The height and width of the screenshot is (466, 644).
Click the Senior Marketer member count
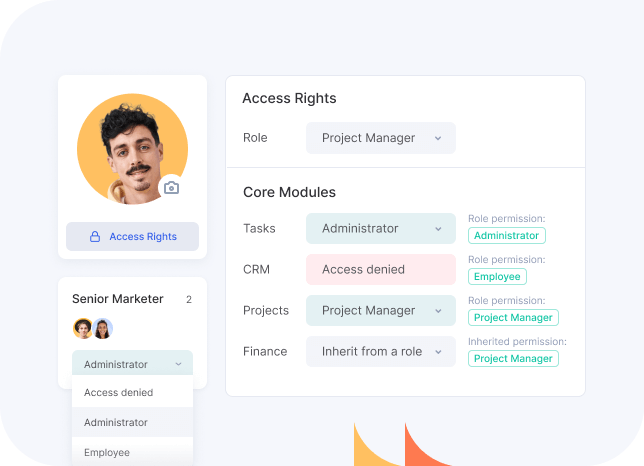pos(188,299)
